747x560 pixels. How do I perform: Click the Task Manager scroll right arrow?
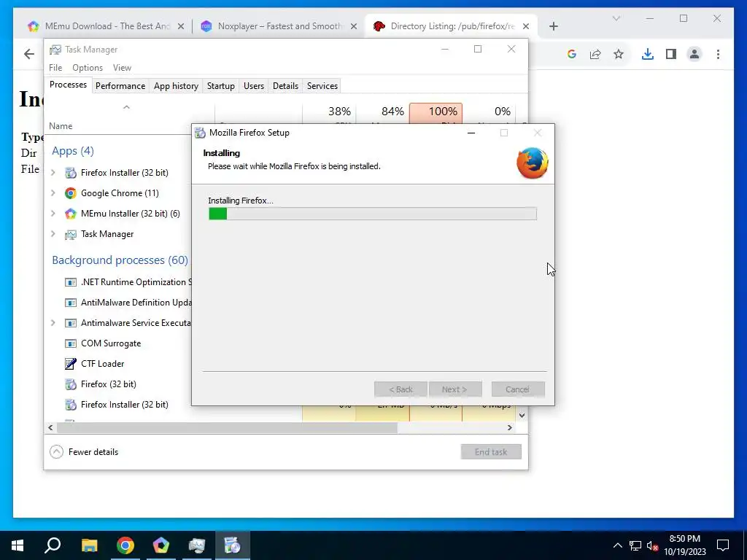click(509, 427)
